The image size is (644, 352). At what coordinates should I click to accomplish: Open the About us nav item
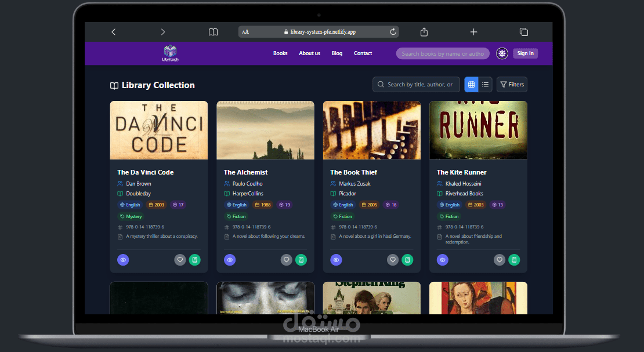coord(309,53)
